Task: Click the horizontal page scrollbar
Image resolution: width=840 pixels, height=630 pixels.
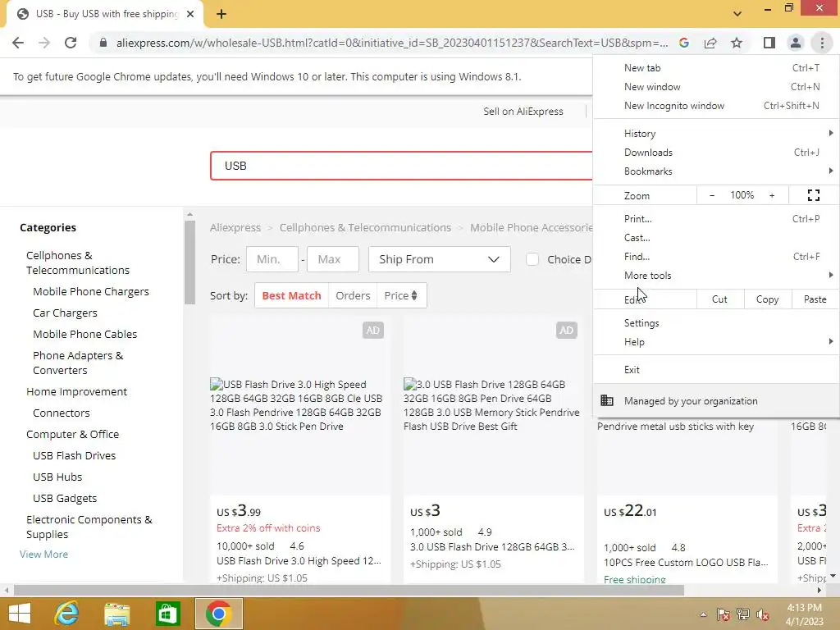Action: (x=349, y=591)
